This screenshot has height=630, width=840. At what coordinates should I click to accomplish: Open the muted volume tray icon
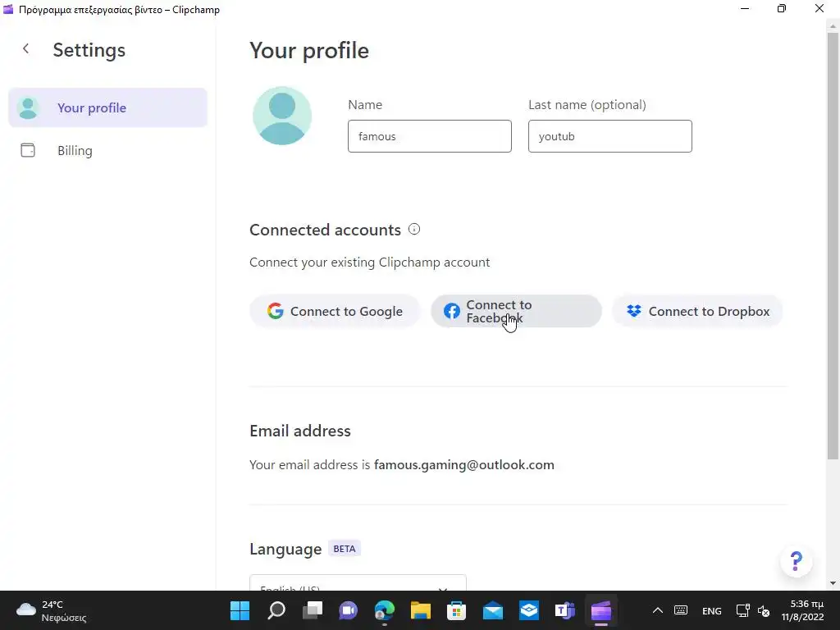pos(764,610)
